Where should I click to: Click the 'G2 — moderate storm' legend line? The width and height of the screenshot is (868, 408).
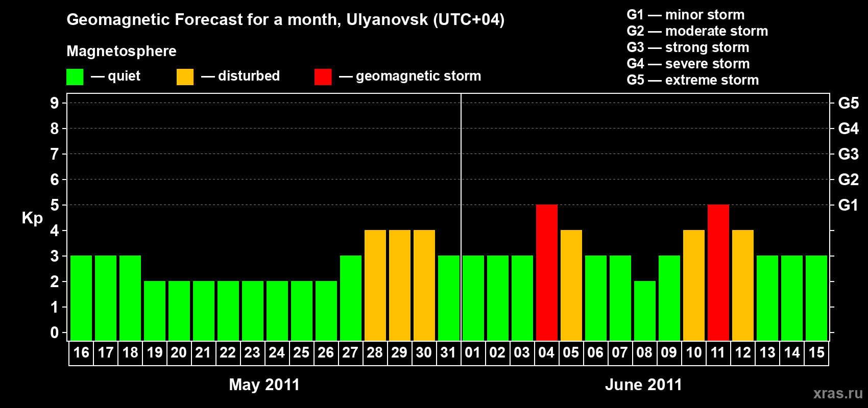(x=697, y=31)
